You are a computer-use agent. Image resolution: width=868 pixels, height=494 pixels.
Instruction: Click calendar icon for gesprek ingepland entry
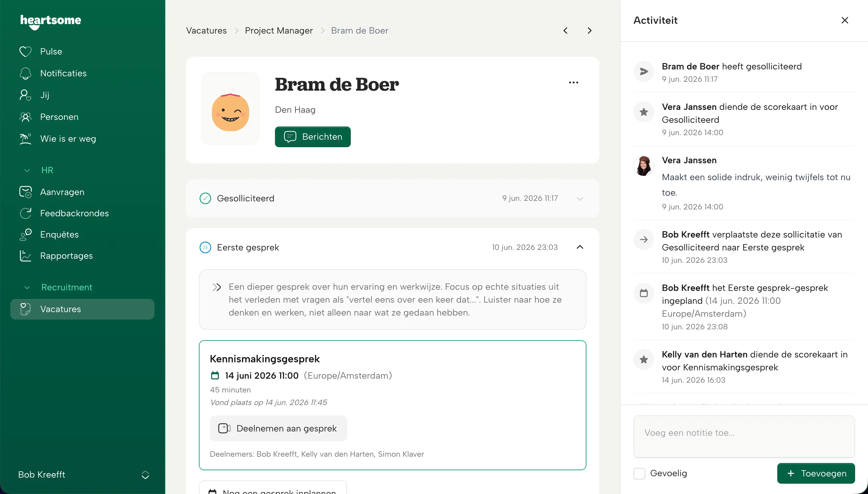click(644, 293)
